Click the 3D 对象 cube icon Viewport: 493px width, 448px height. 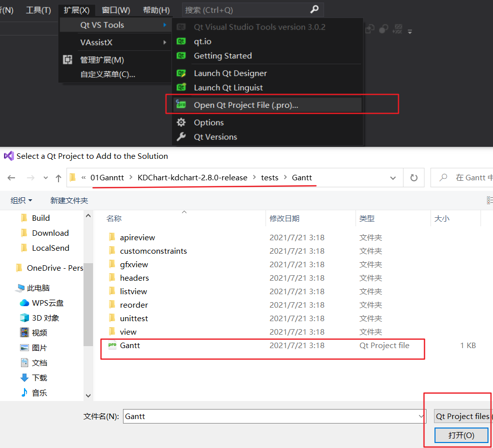pos(24,318)
